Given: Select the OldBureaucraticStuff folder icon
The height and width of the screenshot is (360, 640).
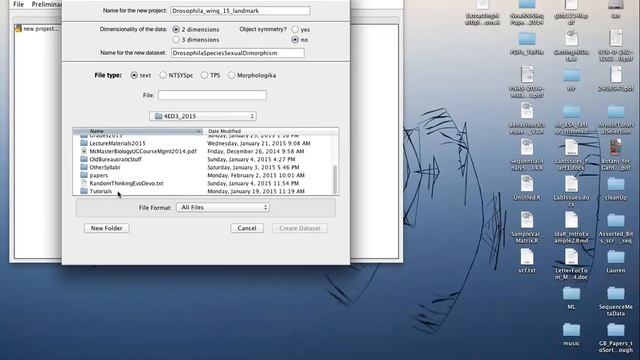Looking at the screenshot, I should [84, 159].
